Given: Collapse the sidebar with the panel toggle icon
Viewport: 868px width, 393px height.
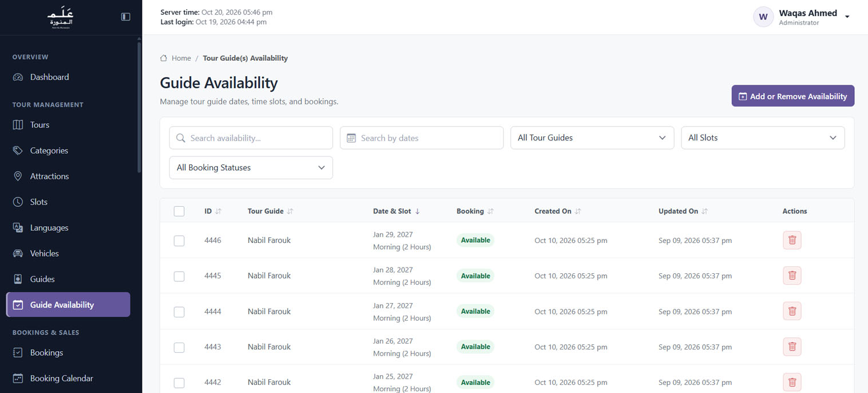Looking at the screenshot, I should (126, 17).
